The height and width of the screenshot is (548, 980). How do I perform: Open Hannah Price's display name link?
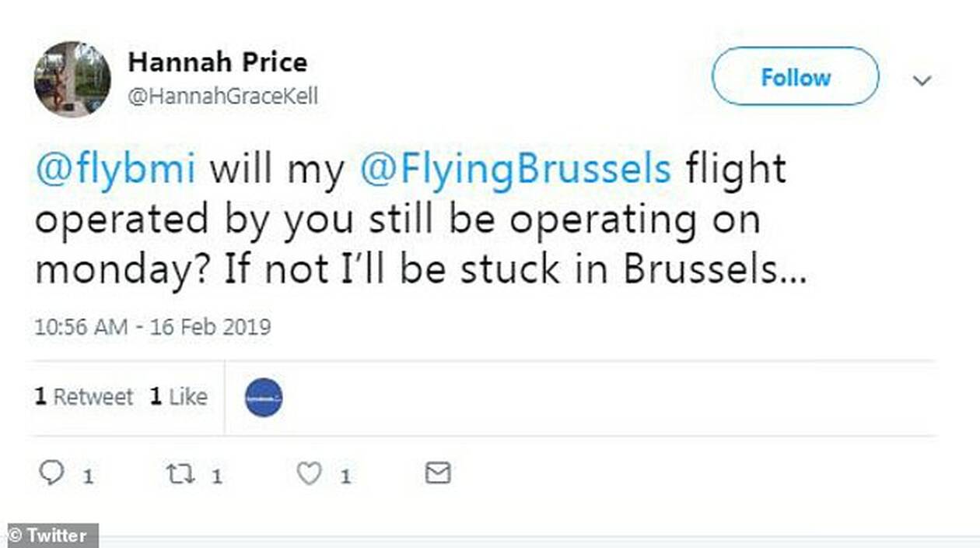click(x=217, y=61)
